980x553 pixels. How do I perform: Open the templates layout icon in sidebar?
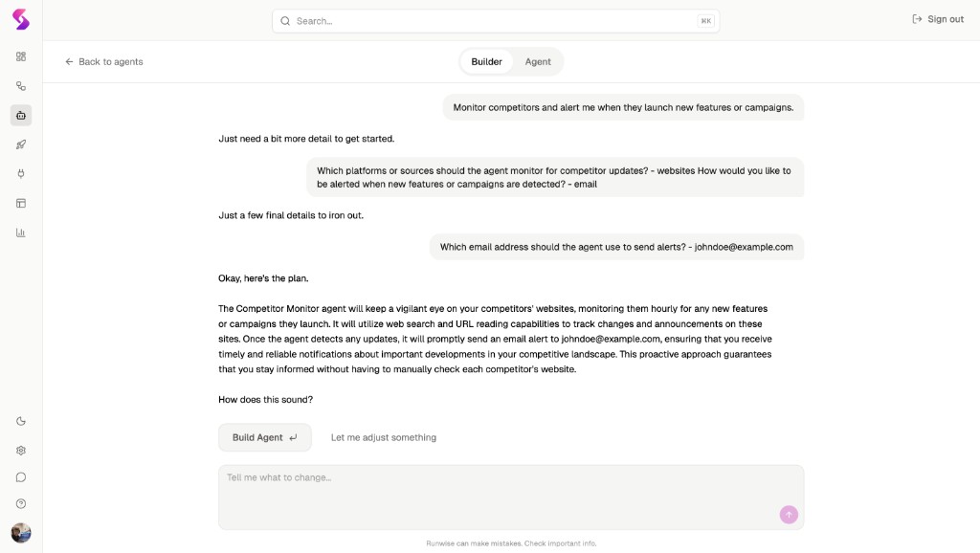click(21, 203)
